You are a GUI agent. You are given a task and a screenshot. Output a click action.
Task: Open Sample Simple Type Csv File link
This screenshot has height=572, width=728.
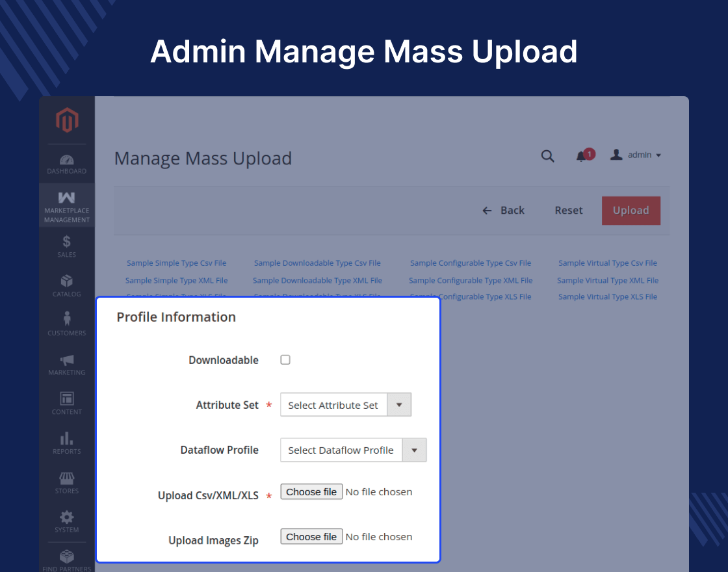[176, 263]
